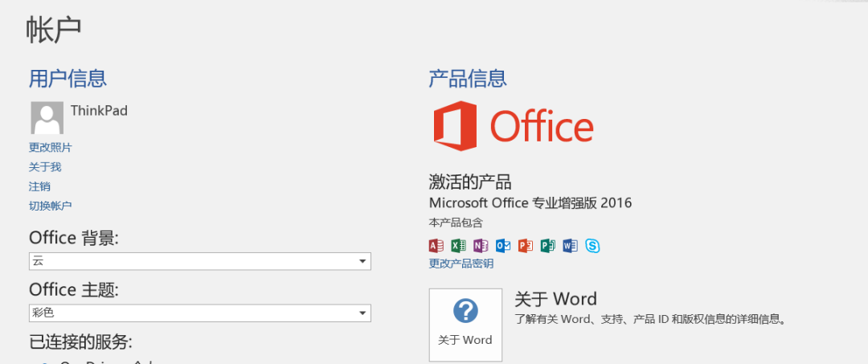868x364 pixels.
Task: Click the ThinkPad user name text
Action: (x=99, y=111)
